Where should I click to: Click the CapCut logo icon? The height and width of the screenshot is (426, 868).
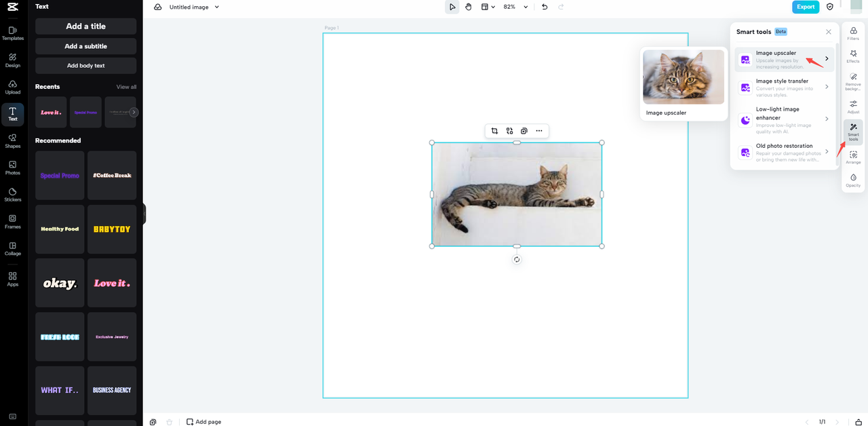pyautogui.click(x=13, y=7)
